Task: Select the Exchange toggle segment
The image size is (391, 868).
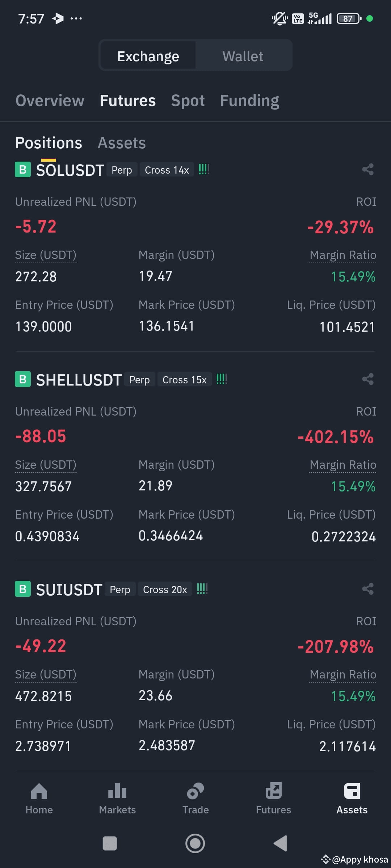Action: [148, 56]
